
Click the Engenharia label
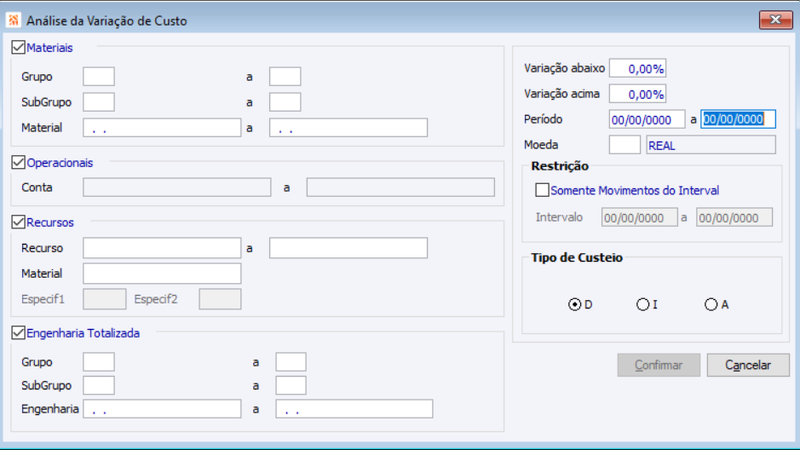pyautogui.click(x=50, y=409)
